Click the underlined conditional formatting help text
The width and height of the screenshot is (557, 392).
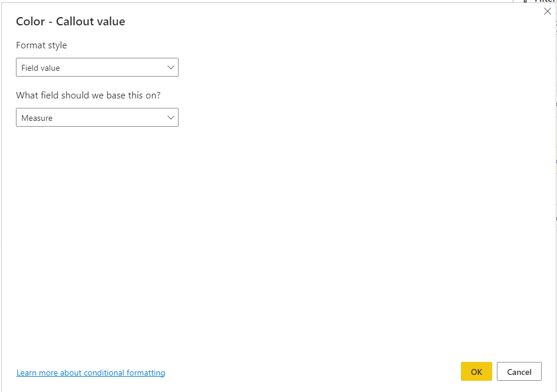[x=90, y=373]
